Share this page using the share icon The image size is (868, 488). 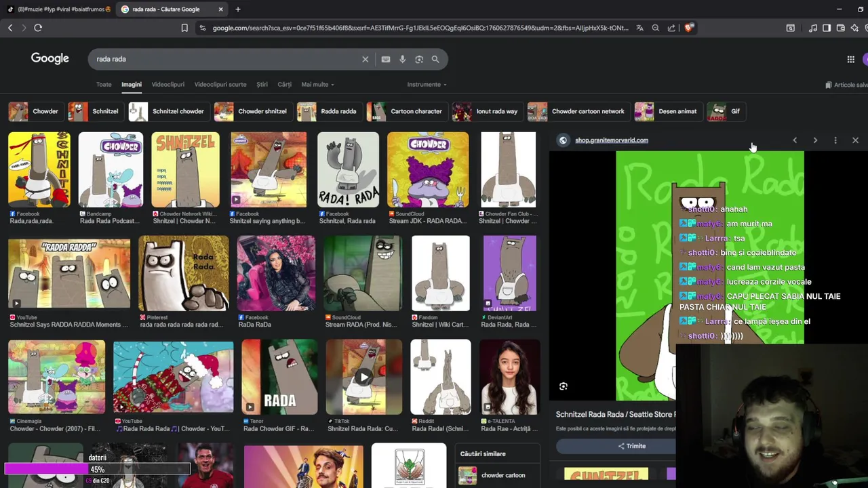tap(671, 28)
